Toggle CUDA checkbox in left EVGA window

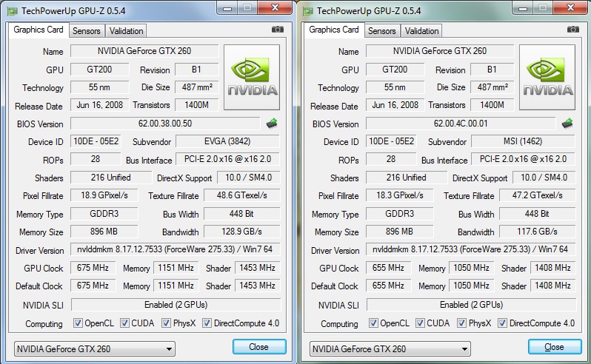124,323
